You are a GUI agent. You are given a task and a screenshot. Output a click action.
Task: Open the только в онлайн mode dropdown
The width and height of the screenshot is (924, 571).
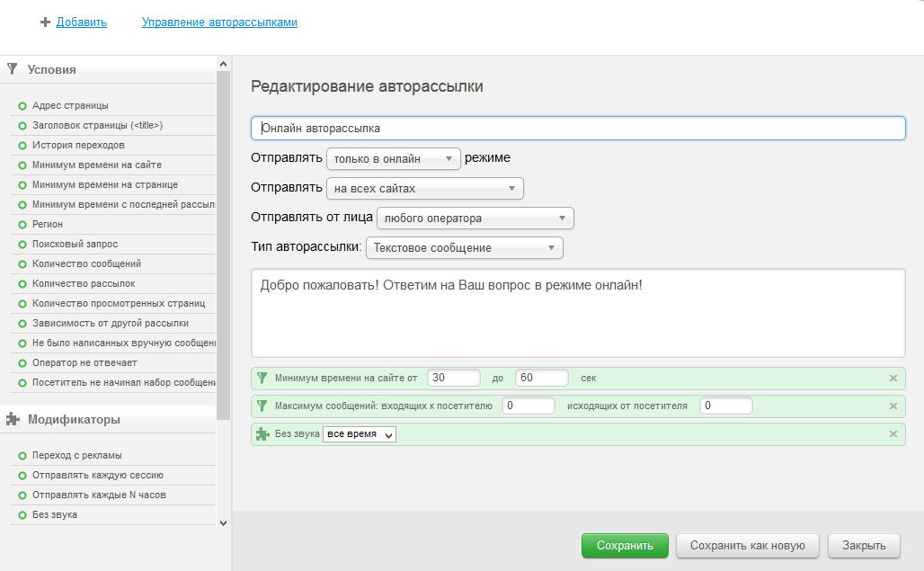click(393, 159)
